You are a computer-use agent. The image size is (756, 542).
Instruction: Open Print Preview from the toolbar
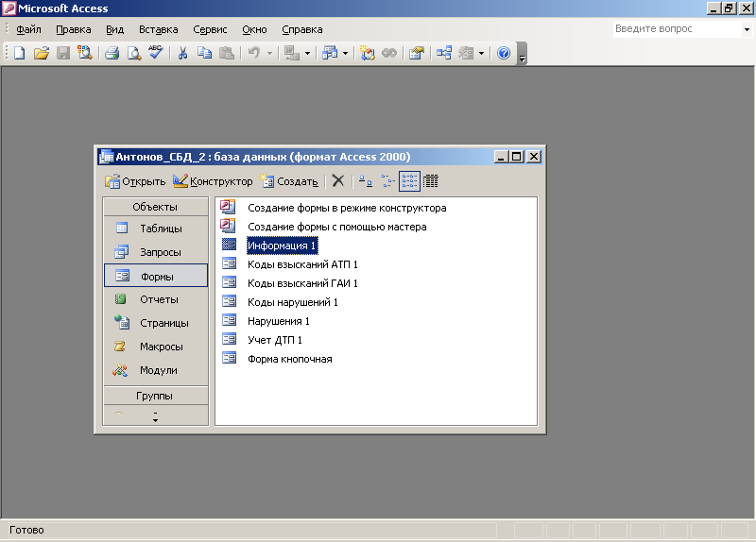(134, 53)
